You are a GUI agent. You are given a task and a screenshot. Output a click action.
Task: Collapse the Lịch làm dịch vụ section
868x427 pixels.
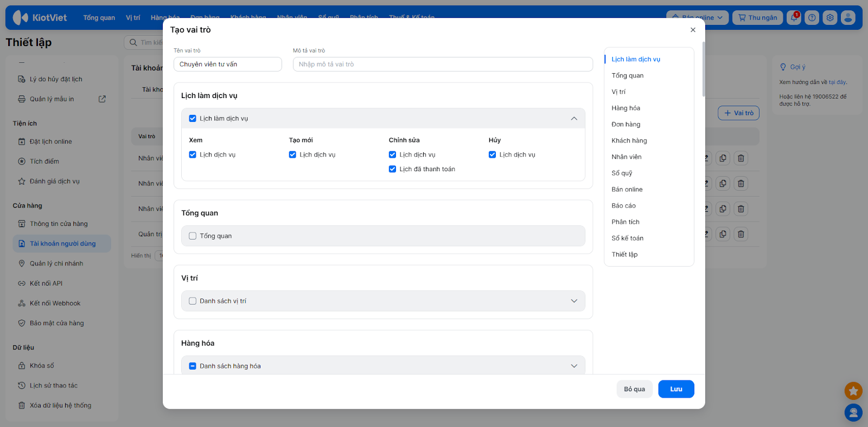(574, 119)
